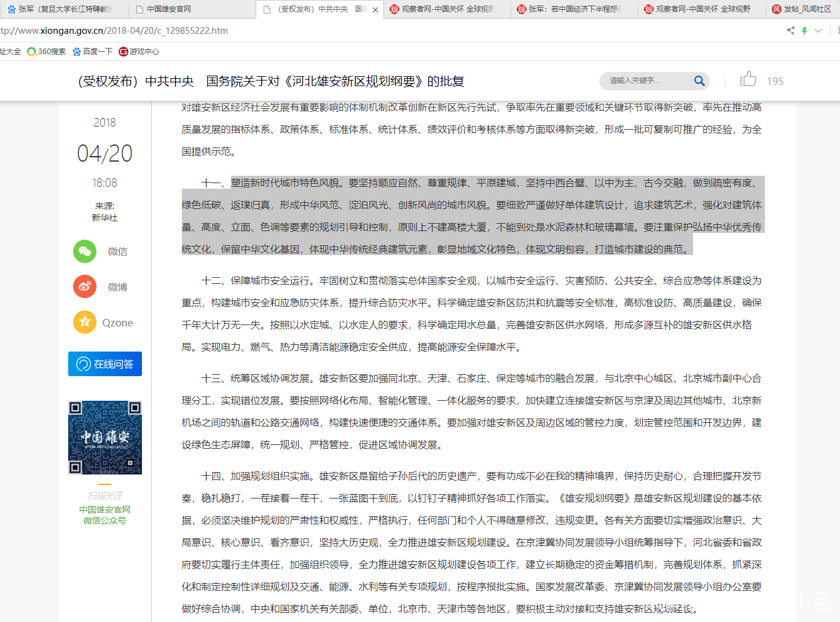Click the browser share icon in address bar
The height and width of the screenshot is (622, 840).
pyautogui.click(x=791, y=30)
